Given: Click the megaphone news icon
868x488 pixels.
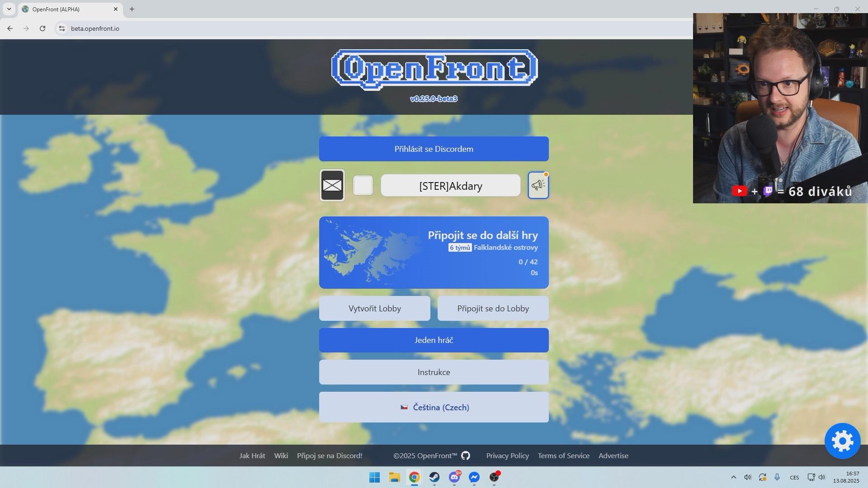Looking at the screenshot, I should coord(538,185).
